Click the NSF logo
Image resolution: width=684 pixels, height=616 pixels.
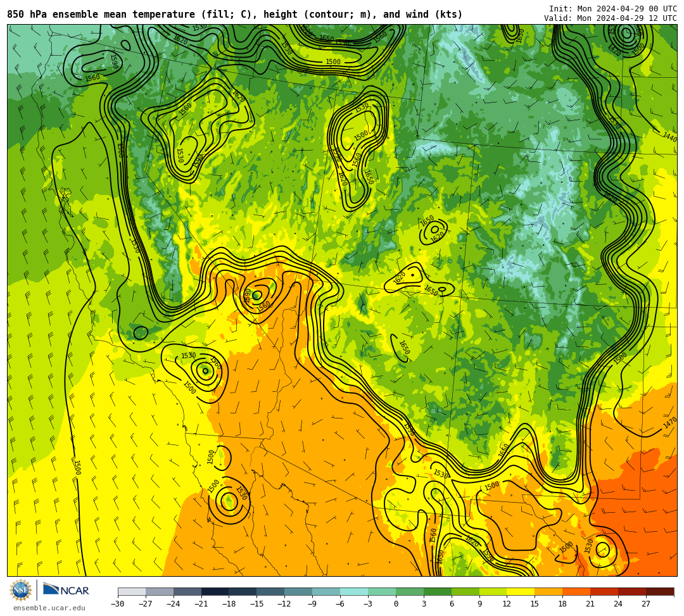click(21, 591)
